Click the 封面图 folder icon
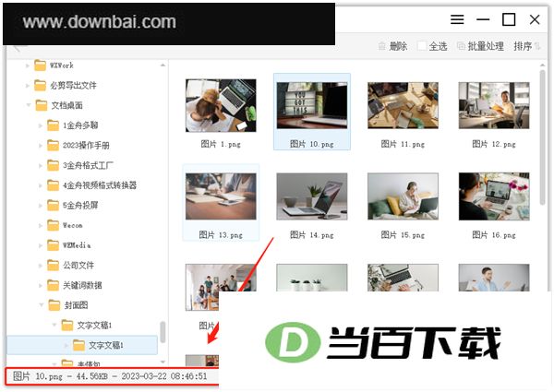Image resolution: width=554 pixels, height=392 pixels. [x=54, y=305]
